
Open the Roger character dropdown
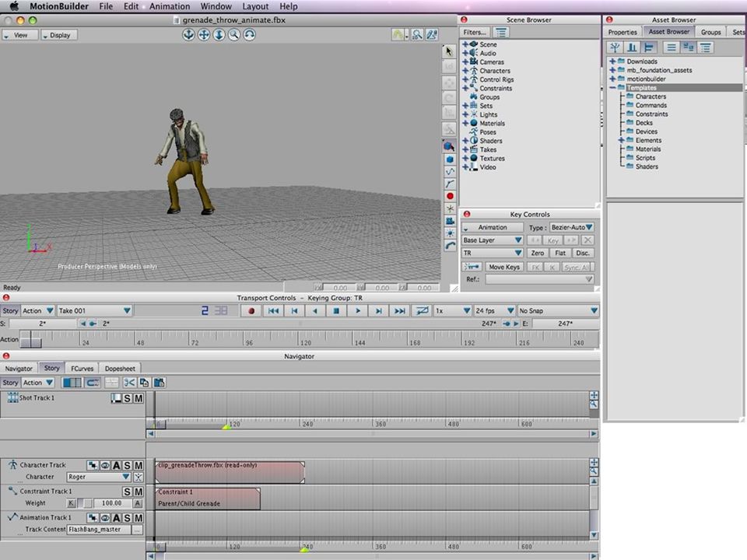click(x=99, y=477)
